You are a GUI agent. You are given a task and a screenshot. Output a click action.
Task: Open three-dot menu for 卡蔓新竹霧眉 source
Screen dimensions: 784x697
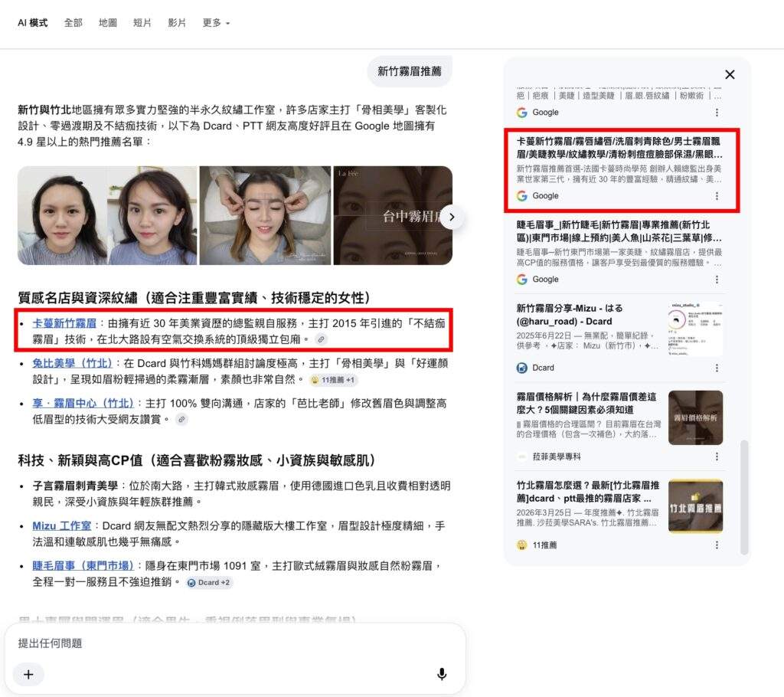coord(717,196)
